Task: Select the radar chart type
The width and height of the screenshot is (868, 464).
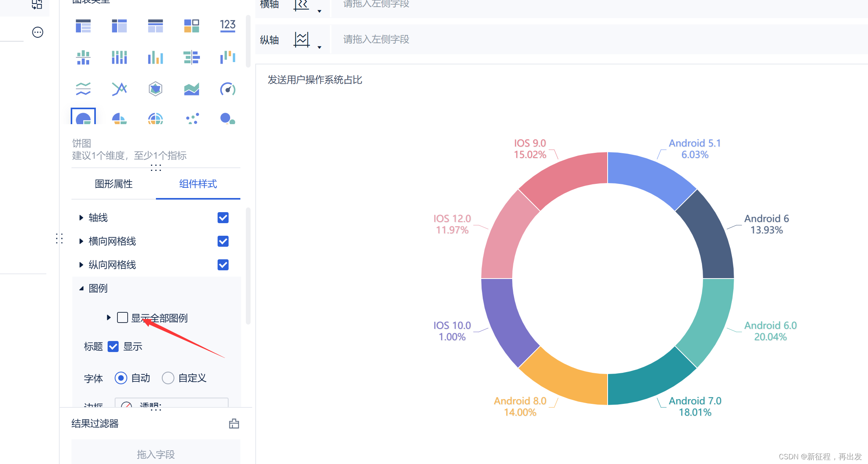Action: coord(156,89)
